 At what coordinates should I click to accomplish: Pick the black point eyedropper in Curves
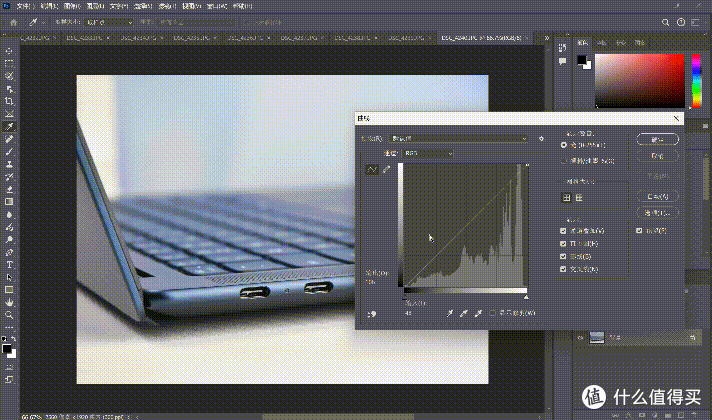[x=450, y=313]
